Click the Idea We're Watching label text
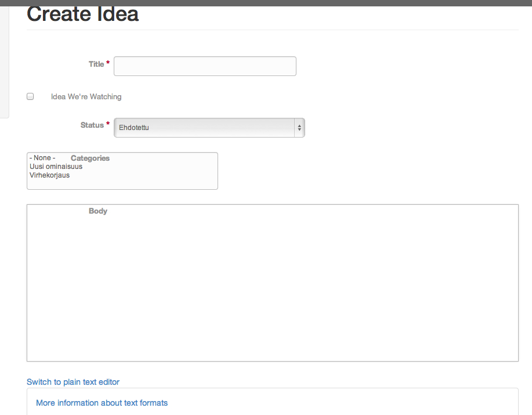This screenshot has width=532, height=415. (x=86, y=97)
